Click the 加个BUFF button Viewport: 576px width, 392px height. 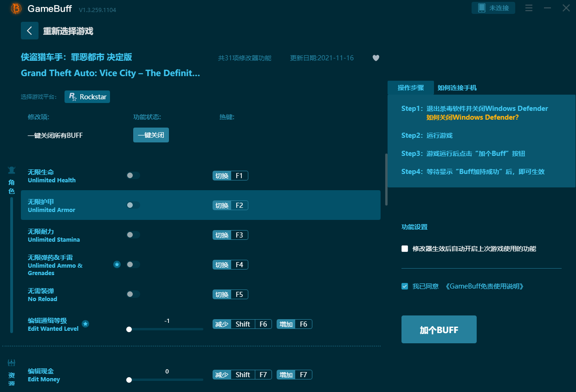point(439,329)
